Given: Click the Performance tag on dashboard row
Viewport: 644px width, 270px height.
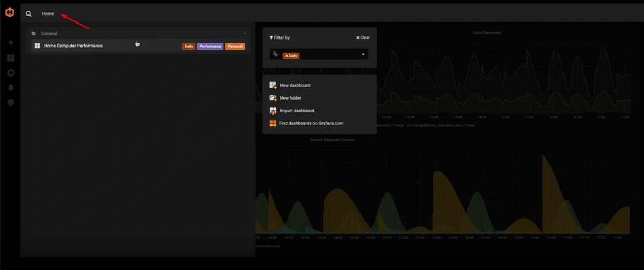Looking at the screenshot, I should [210, 47].
